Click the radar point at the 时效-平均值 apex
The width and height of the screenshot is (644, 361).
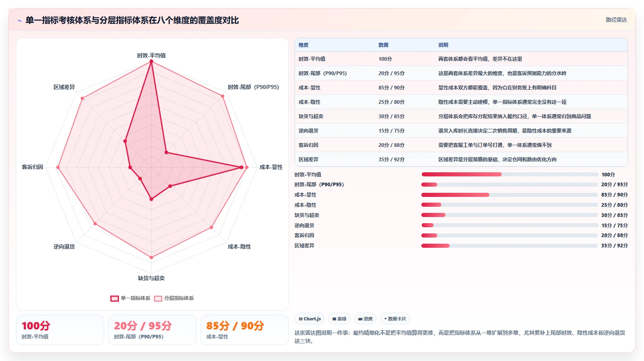(x=151, y=62)
